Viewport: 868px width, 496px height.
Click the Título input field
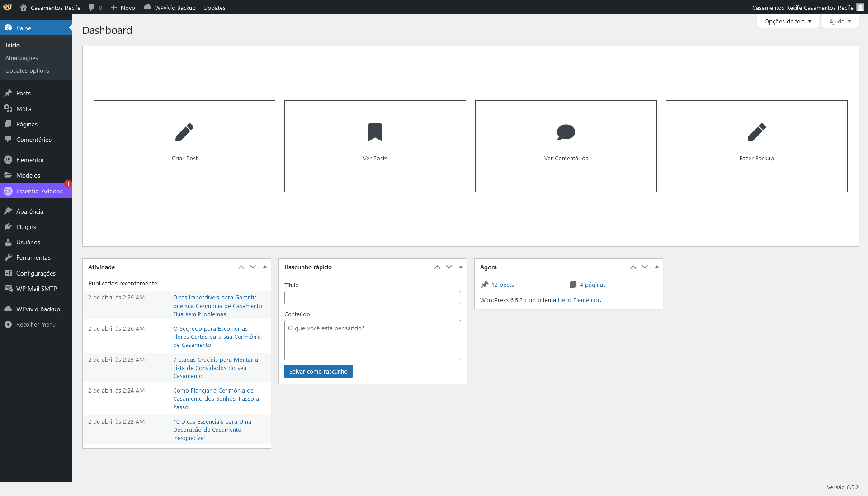coord(373,298)
